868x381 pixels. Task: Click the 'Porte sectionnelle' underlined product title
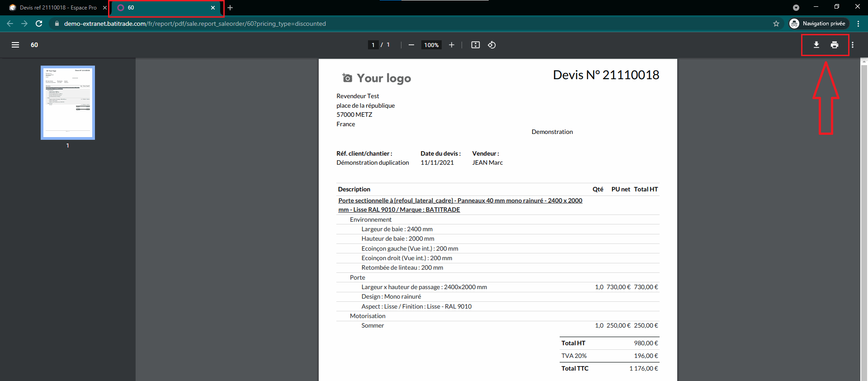click(460, 205)
